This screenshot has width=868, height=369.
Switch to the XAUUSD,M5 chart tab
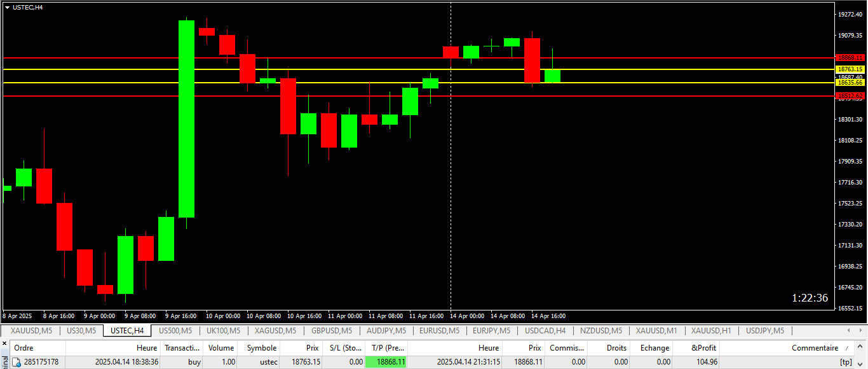click(x=31, y=331)
